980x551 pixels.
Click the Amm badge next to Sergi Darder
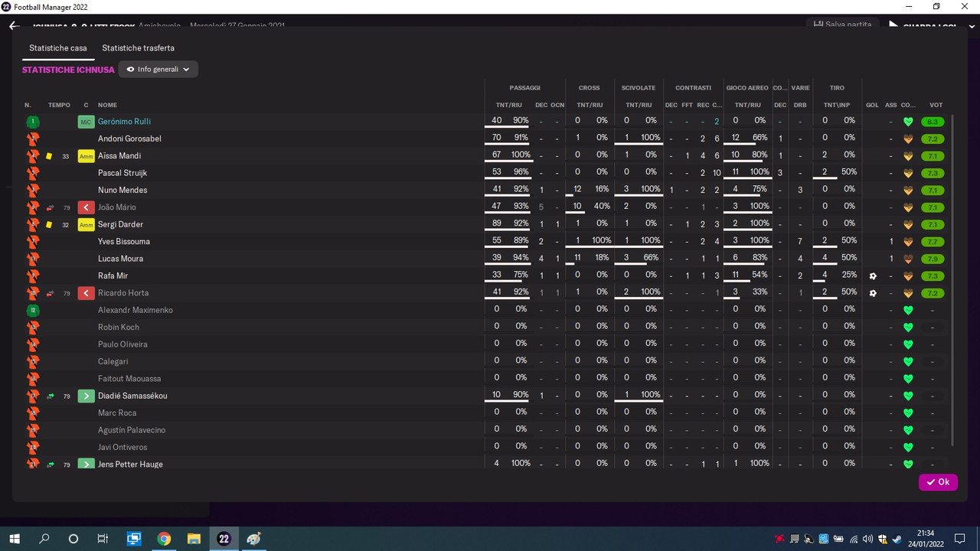point(87,224)
